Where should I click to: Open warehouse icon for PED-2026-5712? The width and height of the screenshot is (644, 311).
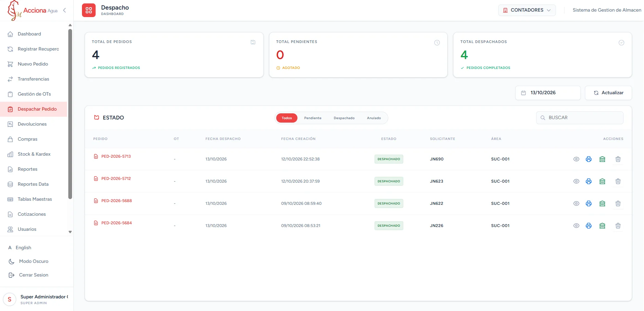(602, 181)
